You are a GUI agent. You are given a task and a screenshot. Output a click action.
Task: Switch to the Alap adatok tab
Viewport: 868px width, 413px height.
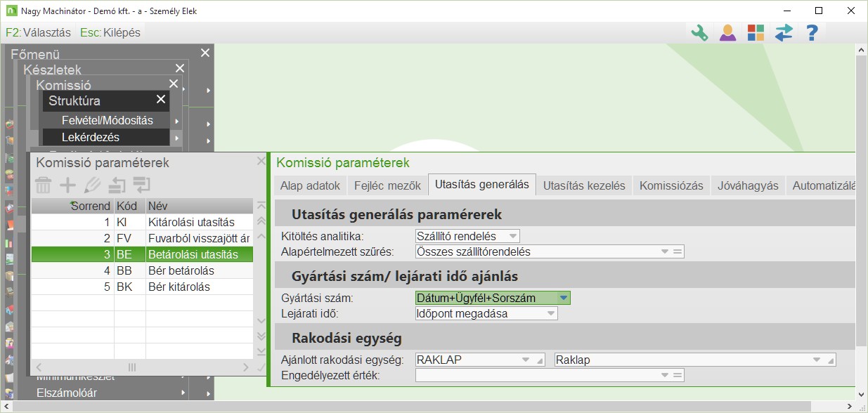click(310, 186)
